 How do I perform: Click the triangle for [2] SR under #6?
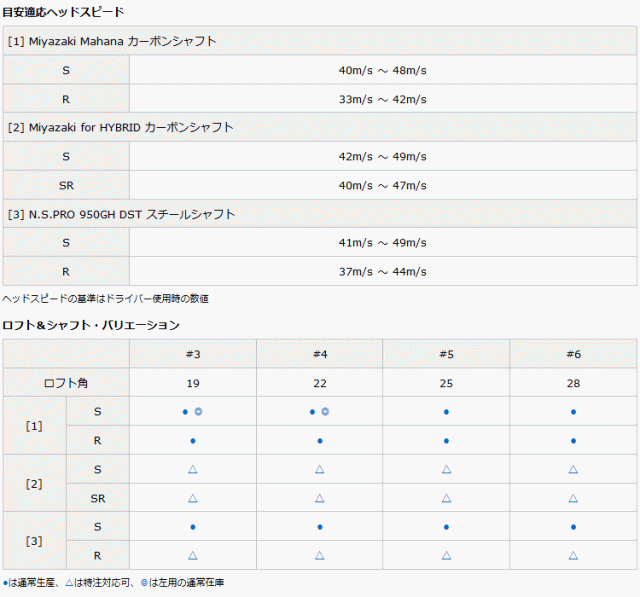(x=573, y=497)
